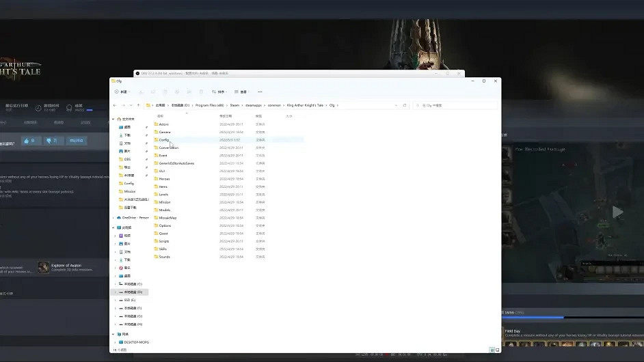
Task: Click the Back navigation arrow
Action: [x=115, y=105]
